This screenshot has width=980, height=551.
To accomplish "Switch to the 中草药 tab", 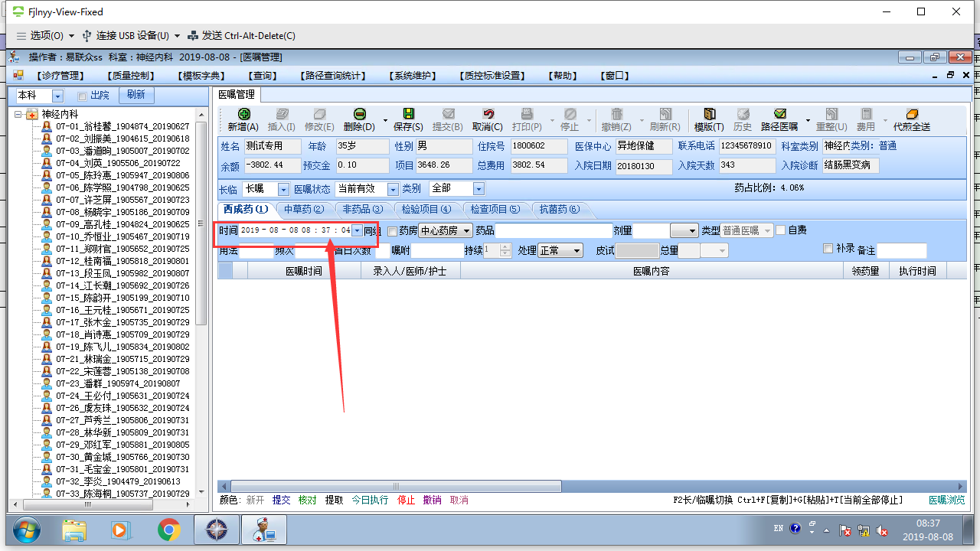I will pos(304,209).
